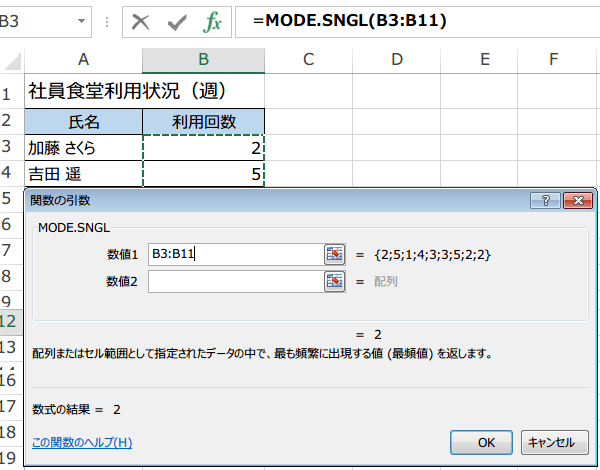This screenshot has width=600, height=470.
Task: Open the Name Box dropdown arrow
Action: coord(81,21)
